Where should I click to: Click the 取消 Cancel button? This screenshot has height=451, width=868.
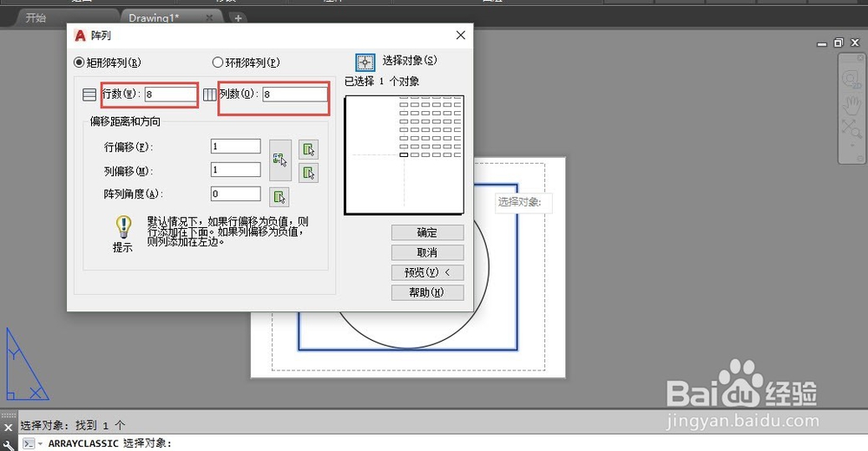click(x=427, y=252)
